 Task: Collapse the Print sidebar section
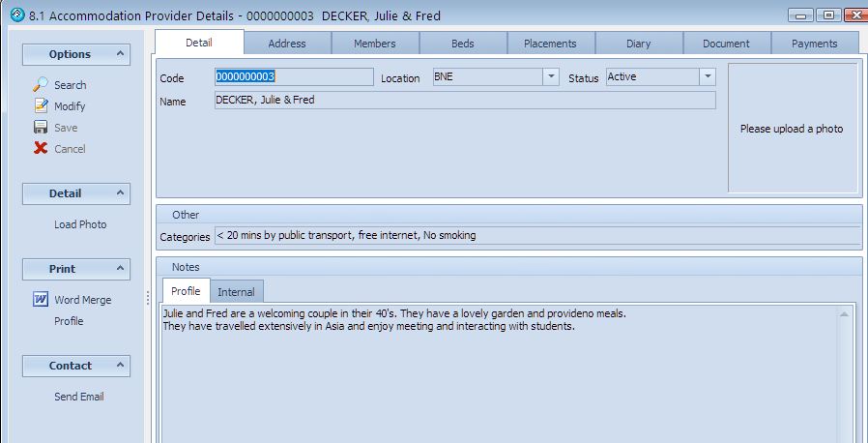(120, 269)
